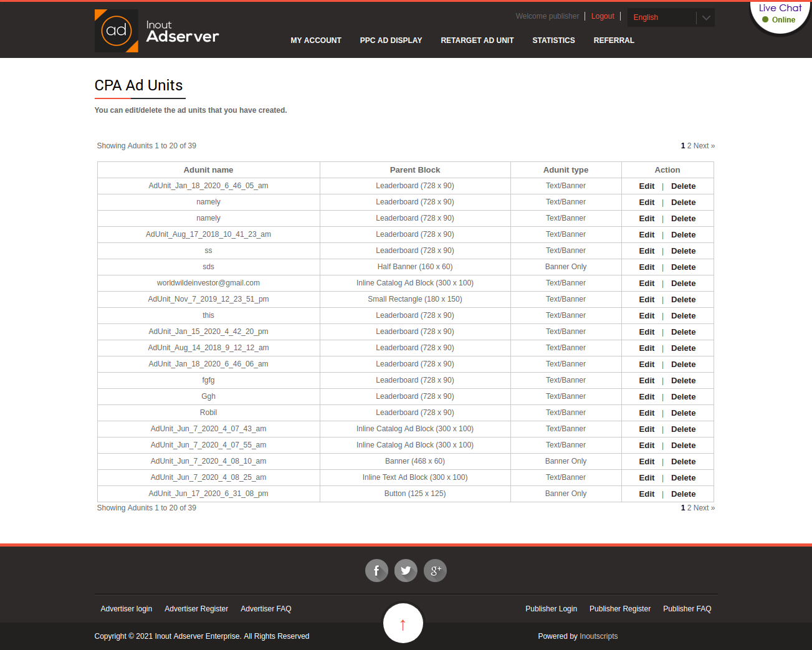Open Advertiser Register footer link

(x=196, y=609)
